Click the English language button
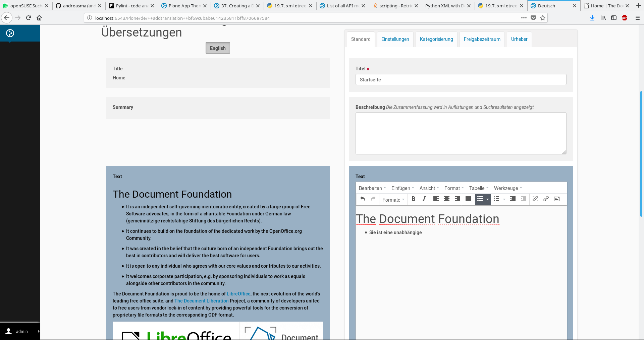644x340 pixels. point(218,48)
